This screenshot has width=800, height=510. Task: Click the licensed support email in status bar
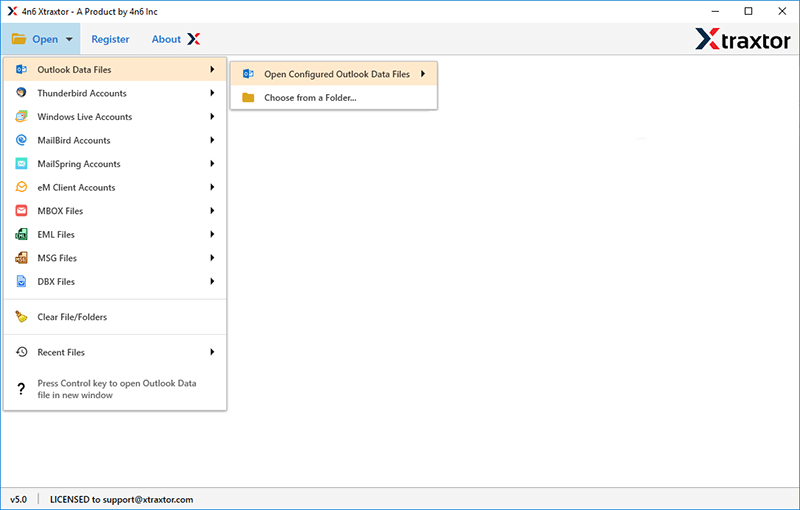[x=121, y=499]
